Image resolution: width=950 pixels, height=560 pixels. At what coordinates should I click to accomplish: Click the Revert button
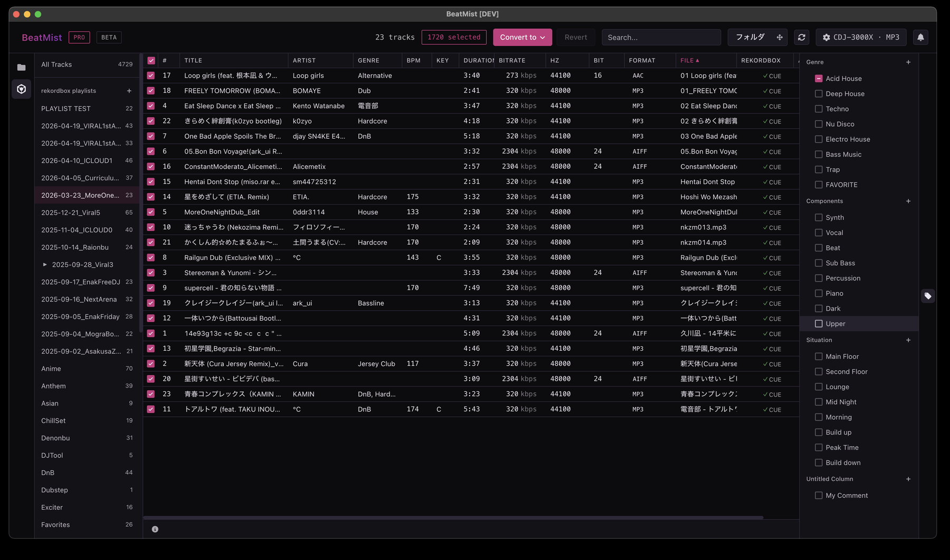(x=576, y=37)
